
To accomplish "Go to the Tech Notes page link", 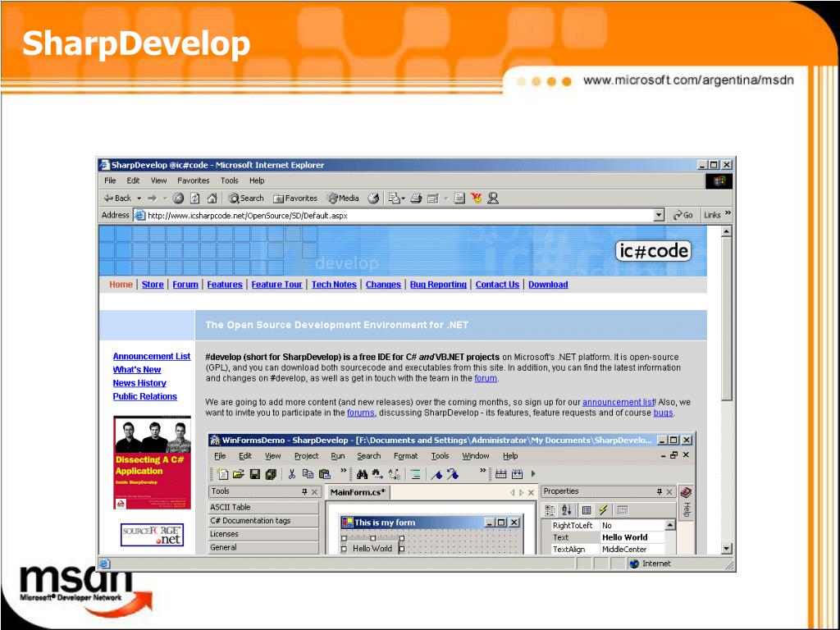I will click(334, 285).
